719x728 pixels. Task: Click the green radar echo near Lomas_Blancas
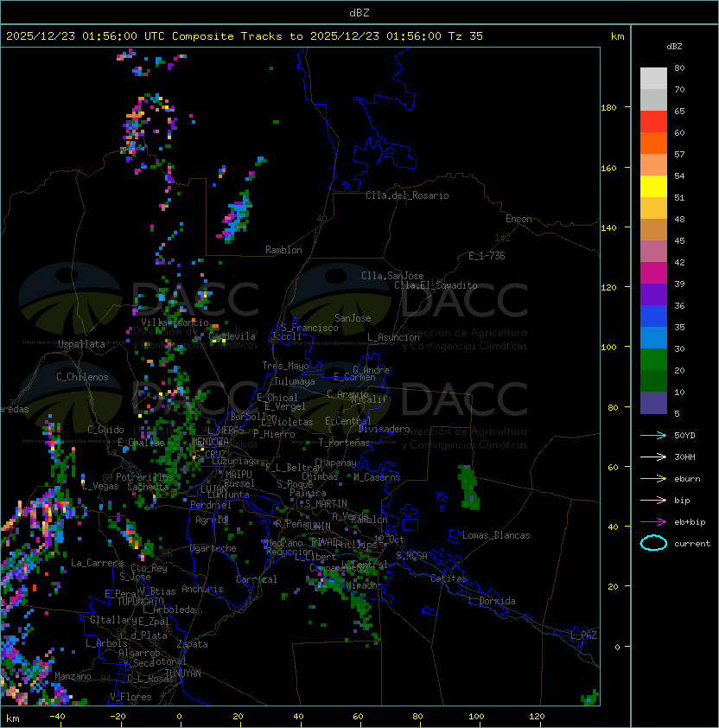coord(468,487)
